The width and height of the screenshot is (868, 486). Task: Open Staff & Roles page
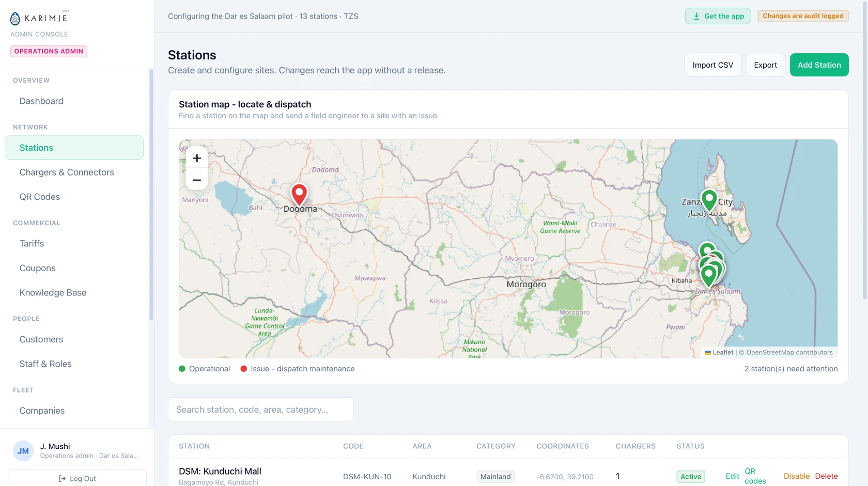pos(74,364)
